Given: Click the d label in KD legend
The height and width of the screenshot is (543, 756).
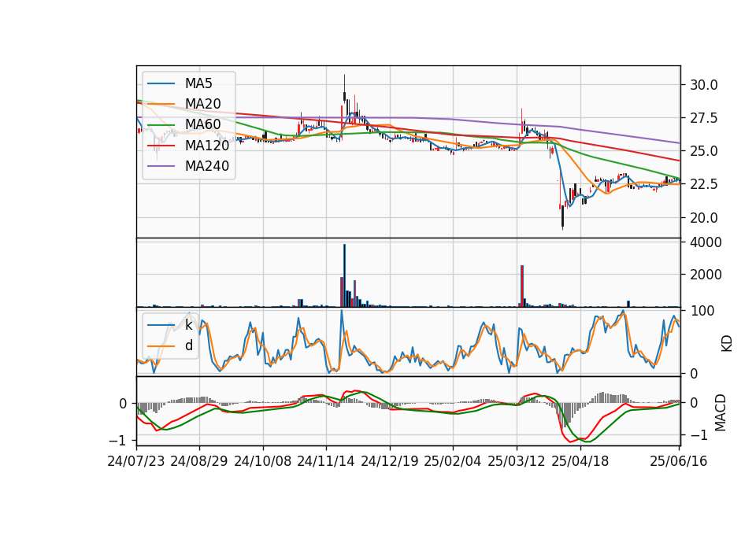Looking at the screenshot, I should [188, 345].
